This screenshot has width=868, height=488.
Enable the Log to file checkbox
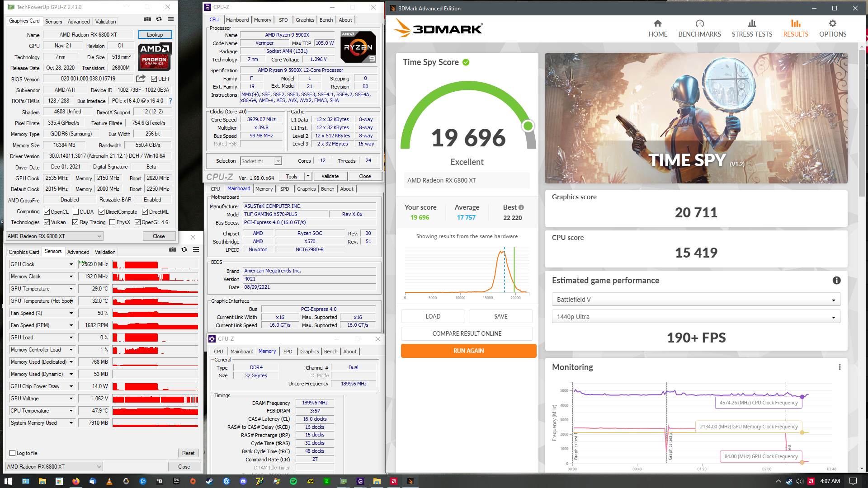pyautogui.click(x=13, y=453)
